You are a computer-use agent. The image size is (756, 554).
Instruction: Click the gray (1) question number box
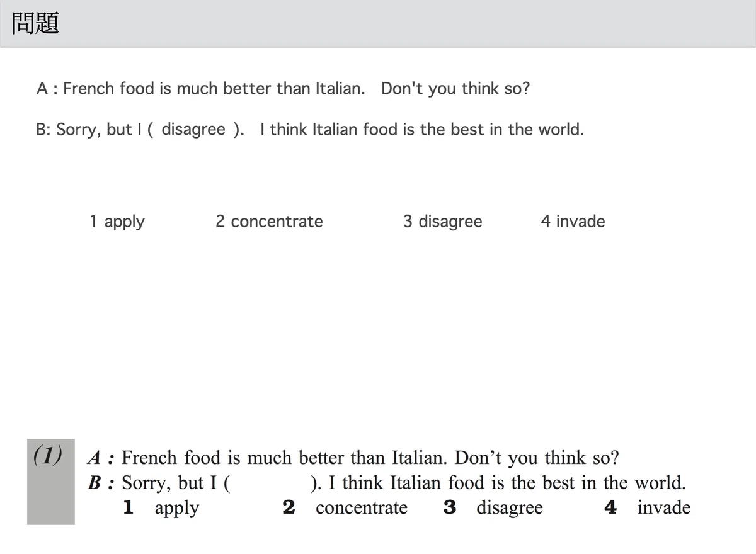pyautogui.click(x=50, y=482)
